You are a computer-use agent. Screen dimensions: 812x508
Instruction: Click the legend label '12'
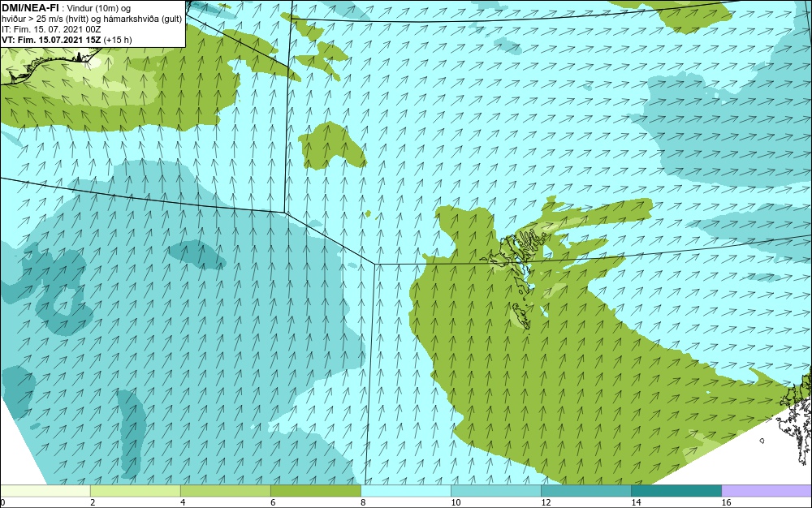[546, 502]
